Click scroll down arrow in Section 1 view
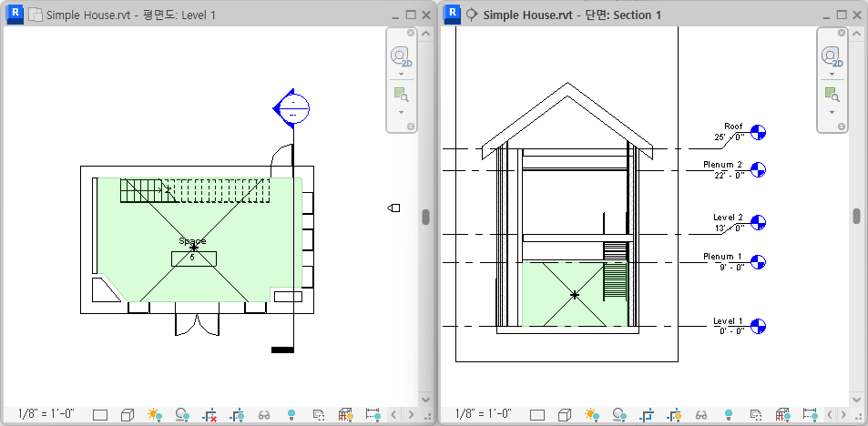Image resolution: width=868 pixels, height=426 pixels. (x=856, y=399)
